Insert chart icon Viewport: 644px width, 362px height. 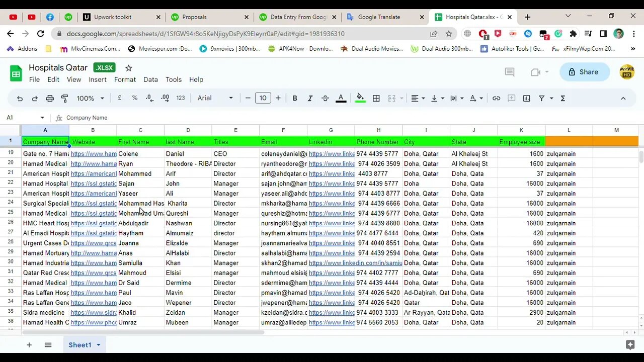(527, 99)
